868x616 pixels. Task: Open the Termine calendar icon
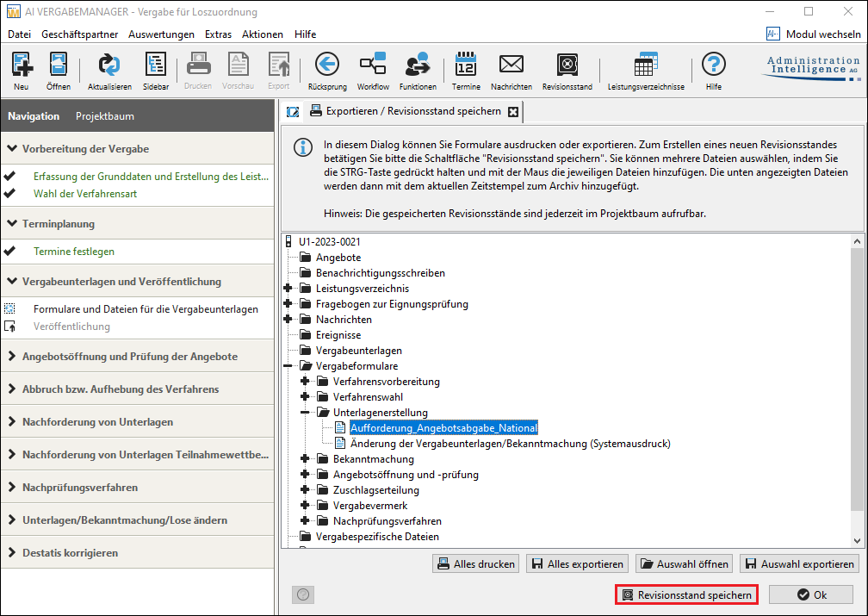pos(466,65)
